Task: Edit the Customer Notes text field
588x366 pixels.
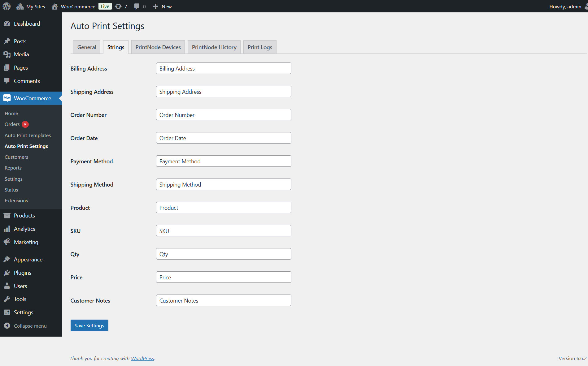Action: tap(223, 300)
